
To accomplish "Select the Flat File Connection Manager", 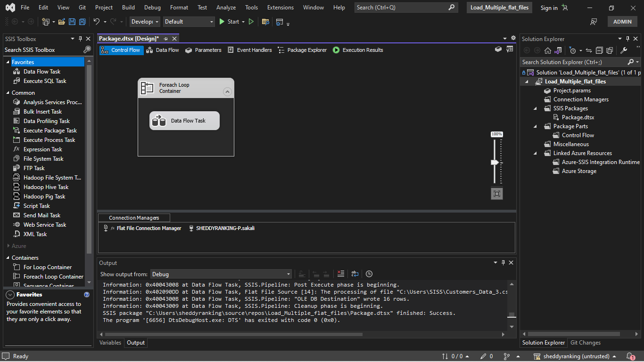I will coord(149,228).
